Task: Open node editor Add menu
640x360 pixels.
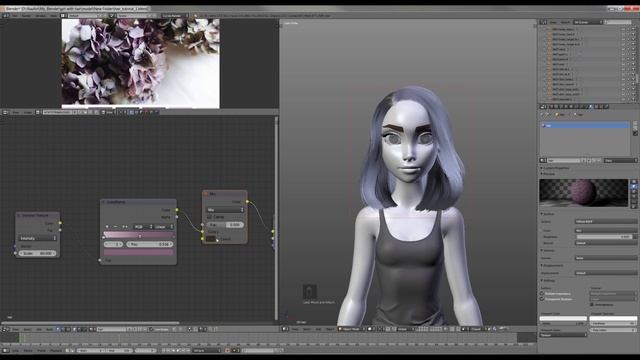Action: point(38,329)
